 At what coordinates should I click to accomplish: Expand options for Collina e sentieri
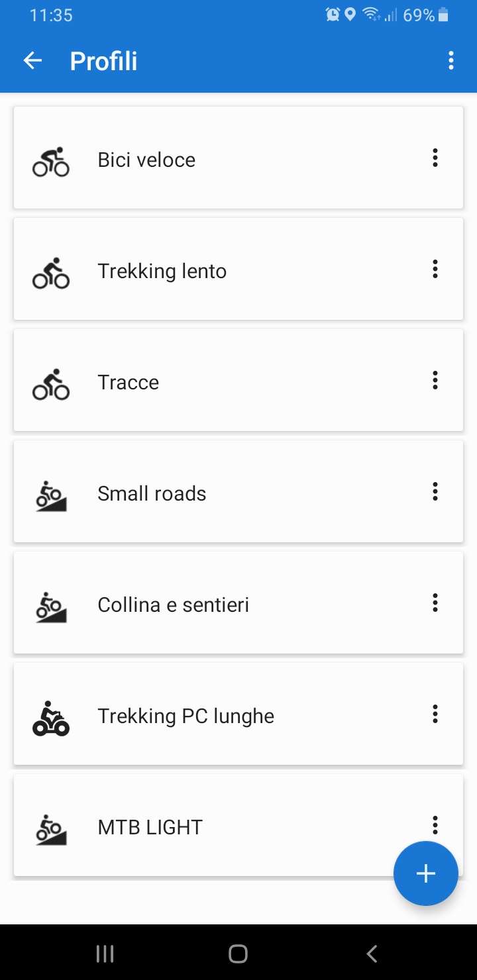435,603
